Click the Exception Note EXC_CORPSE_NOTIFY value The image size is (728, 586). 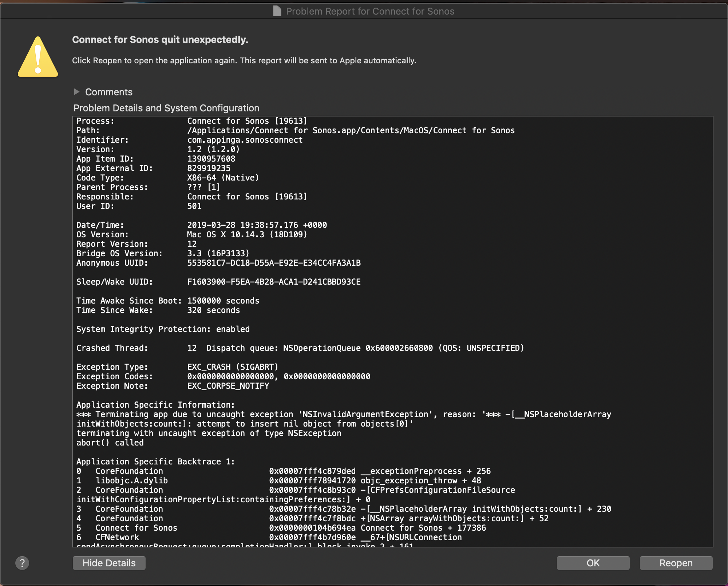tap(228, 386)
